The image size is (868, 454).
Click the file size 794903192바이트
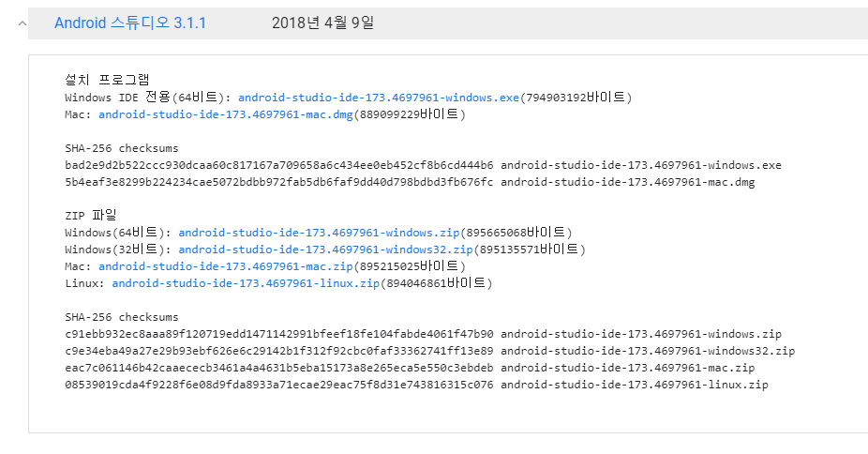click(576, 98)
